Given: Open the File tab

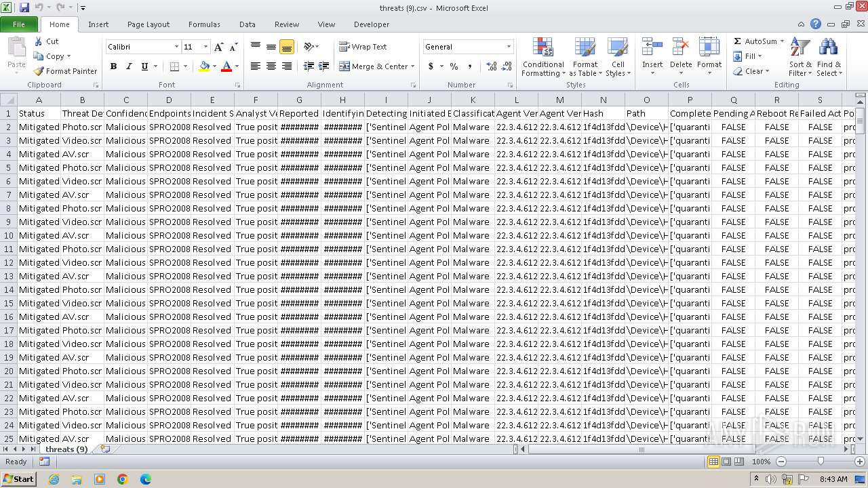Looking at the screenshot, I should click(x=19, y=24).
